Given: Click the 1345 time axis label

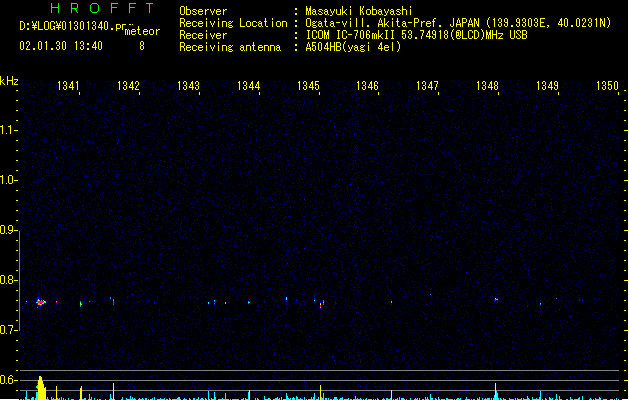Looking at the screenshot, I should pos(308,86).
